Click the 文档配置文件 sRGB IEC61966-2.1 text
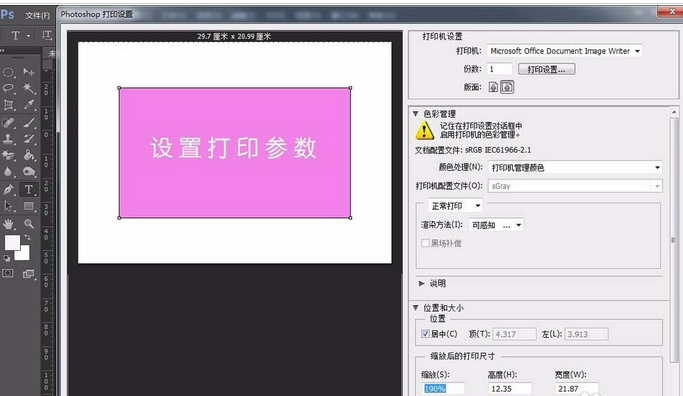This screenshot has width=683, height=396. tap(473, 150)
